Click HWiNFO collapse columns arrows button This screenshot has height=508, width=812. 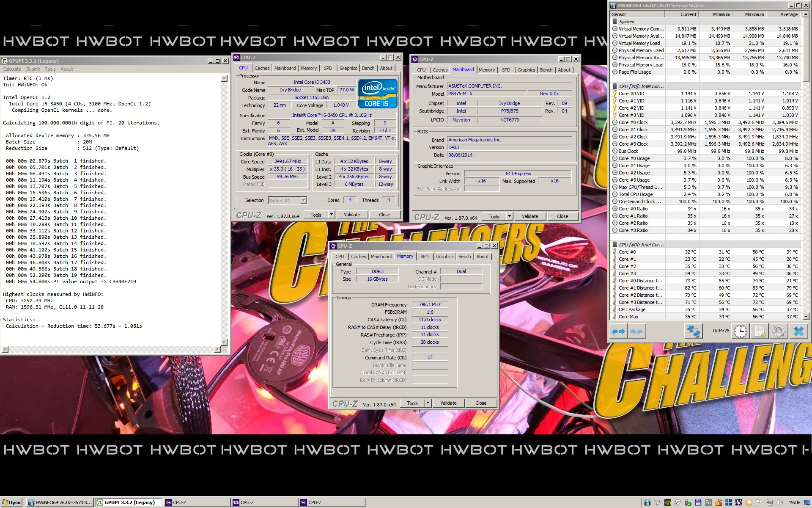pos(636,331)
